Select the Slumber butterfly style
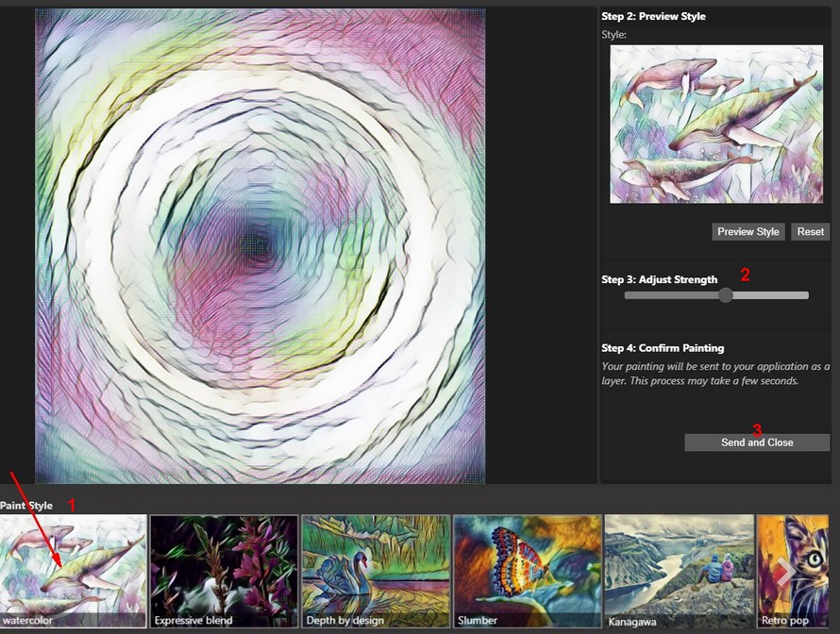Screen dimensions: 840x634 tap(528, 572)
